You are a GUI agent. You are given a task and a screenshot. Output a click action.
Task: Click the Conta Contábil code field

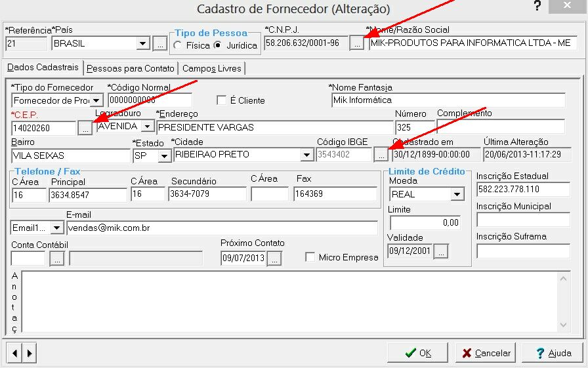(28, 258)
